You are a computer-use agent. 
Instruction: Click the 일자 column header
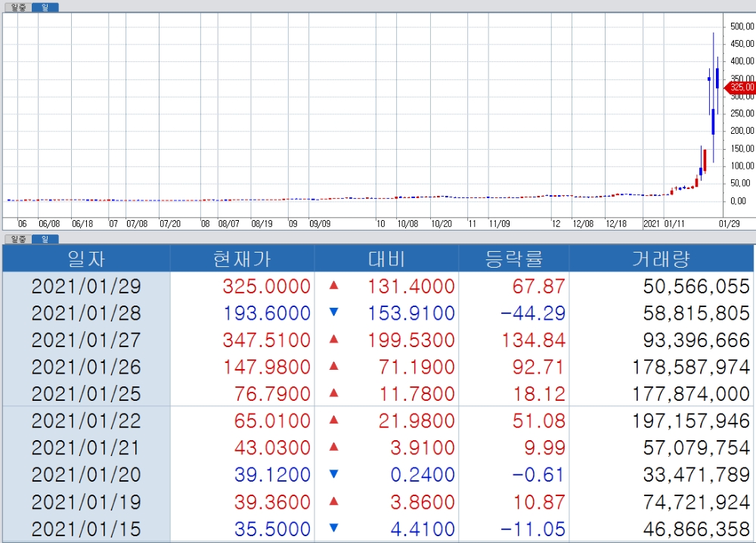tap(86, 259)
